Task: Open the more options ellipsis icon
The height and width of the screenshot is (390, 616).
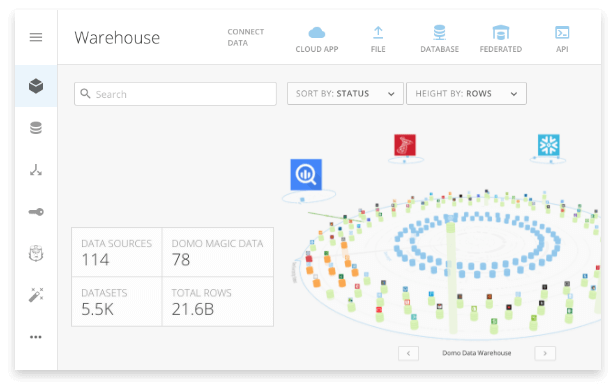Action: (x=36, y=337)
